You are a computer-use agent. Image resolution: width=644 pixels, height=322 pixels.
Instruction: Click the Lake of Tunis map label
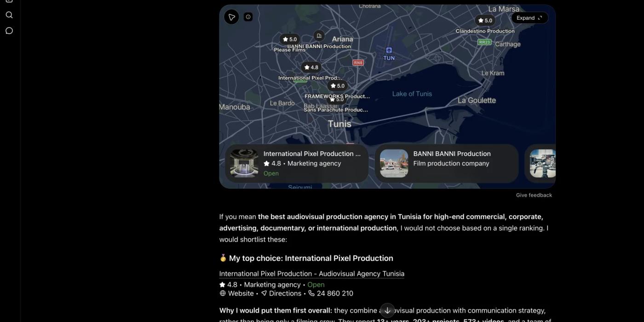(412, 94)
